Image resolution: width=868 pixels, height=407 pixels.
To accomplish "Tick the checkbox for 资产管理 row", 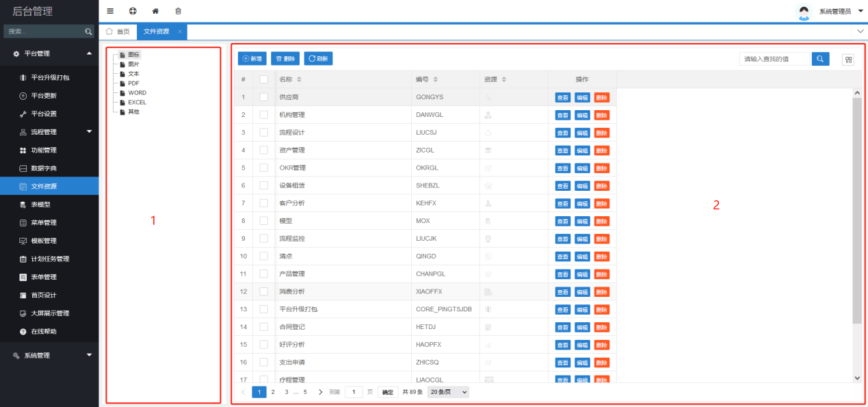I will pyautogui.click(x=264, y=150).
